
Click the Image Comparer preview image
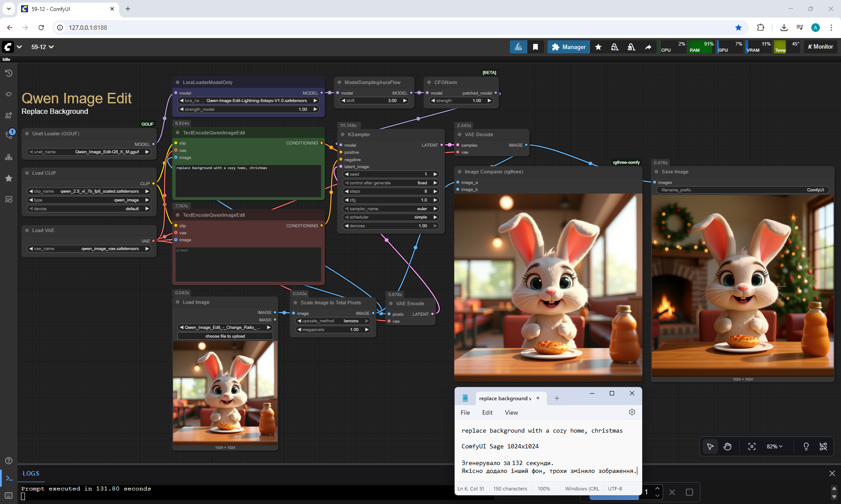point(548,287)
